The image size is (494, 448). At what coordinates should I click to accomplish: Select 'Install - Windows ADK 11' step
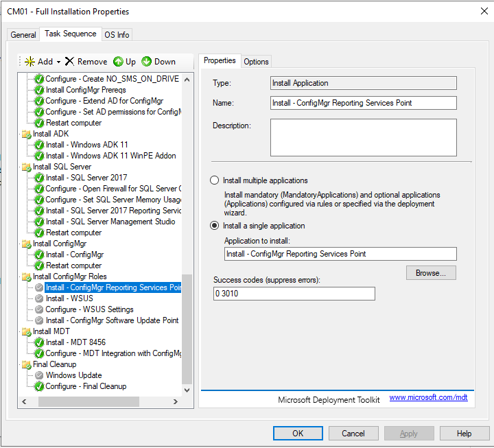(x=86, y=145)
